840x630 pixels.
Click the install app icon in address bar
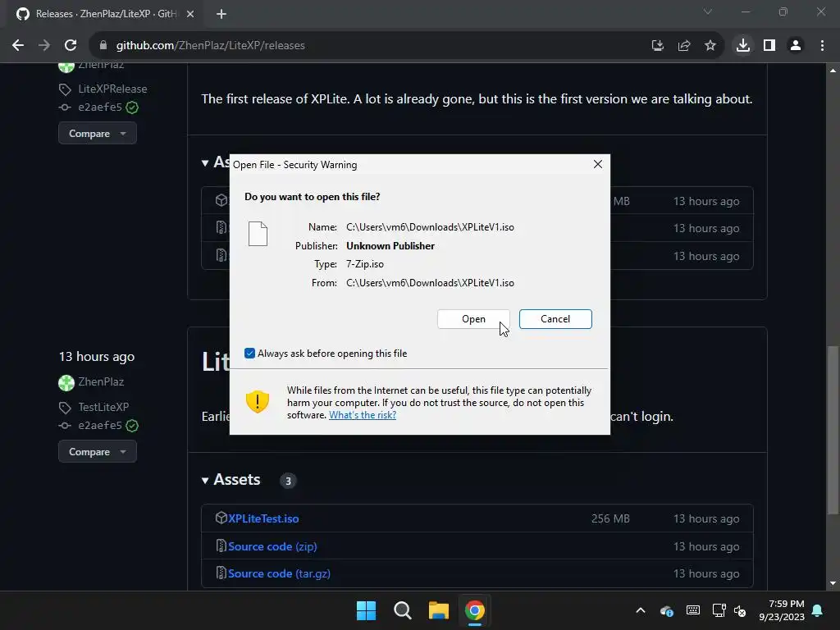pos(657,46)
